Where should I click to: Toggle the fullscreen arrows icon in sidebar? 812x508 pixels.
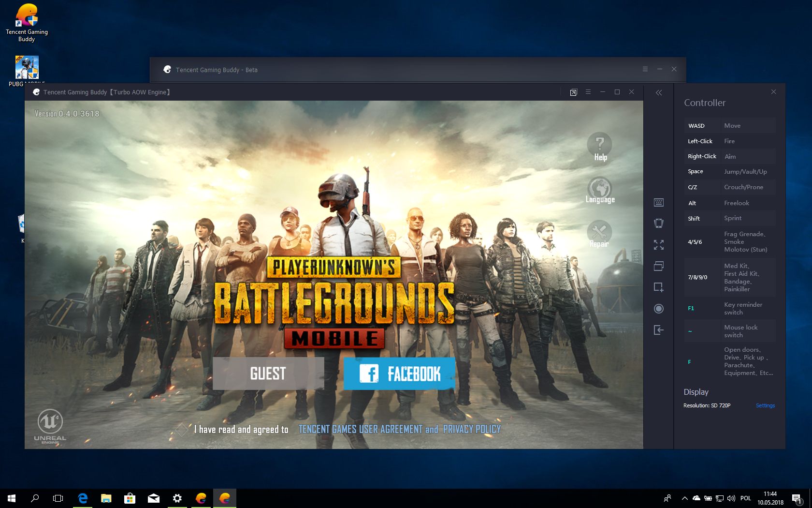(x=658, y=245)
